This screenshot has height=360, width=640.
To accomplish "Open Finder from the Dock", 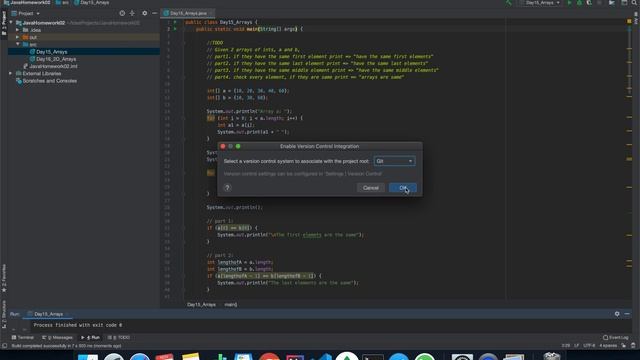I will click(88, 357).
